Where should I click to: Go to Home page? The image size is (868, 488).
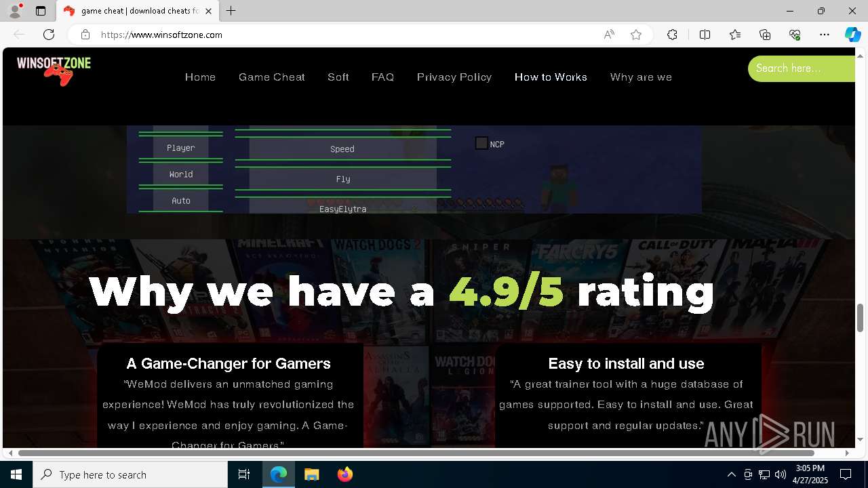coord(200,77)
